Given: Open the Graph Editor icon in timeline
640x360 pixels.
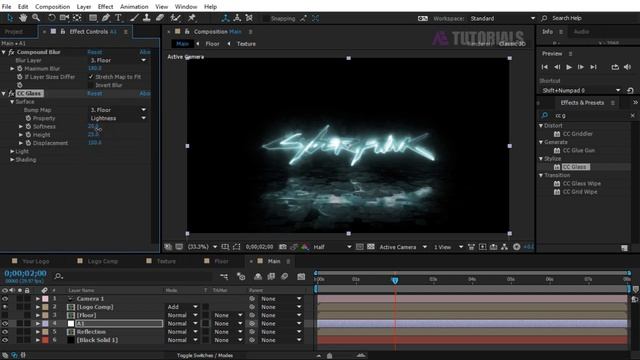Looking at the screenshot, I should (x=301, y=276).
